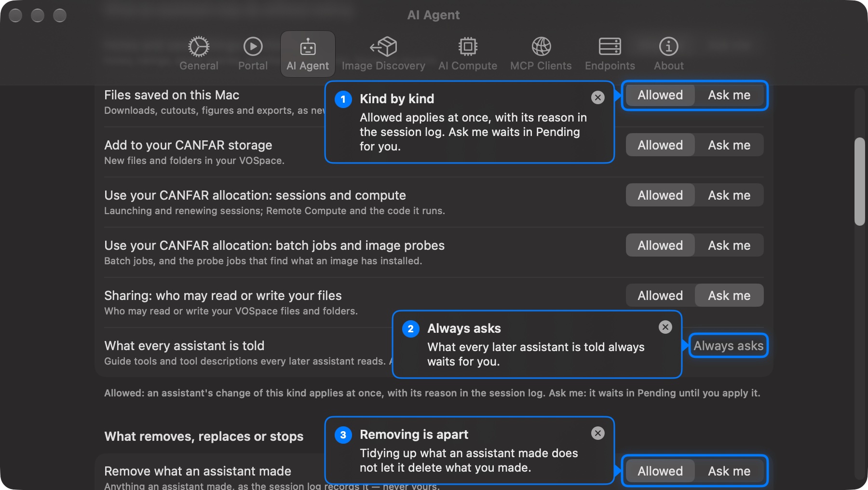The height and width of the screenshot is (490, 868).
Task: Select Ask me for batch jobs and image probes
Action: (729, 245)
